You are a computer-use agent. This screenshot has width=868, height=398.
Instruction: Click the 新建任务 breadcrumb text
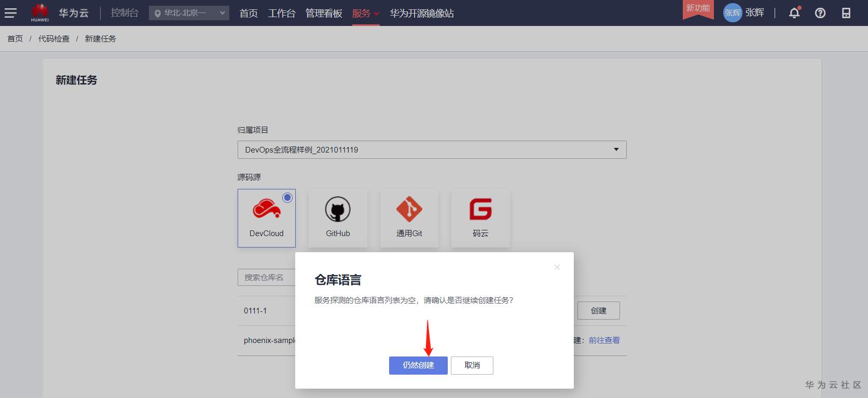[x=101, y=39]
